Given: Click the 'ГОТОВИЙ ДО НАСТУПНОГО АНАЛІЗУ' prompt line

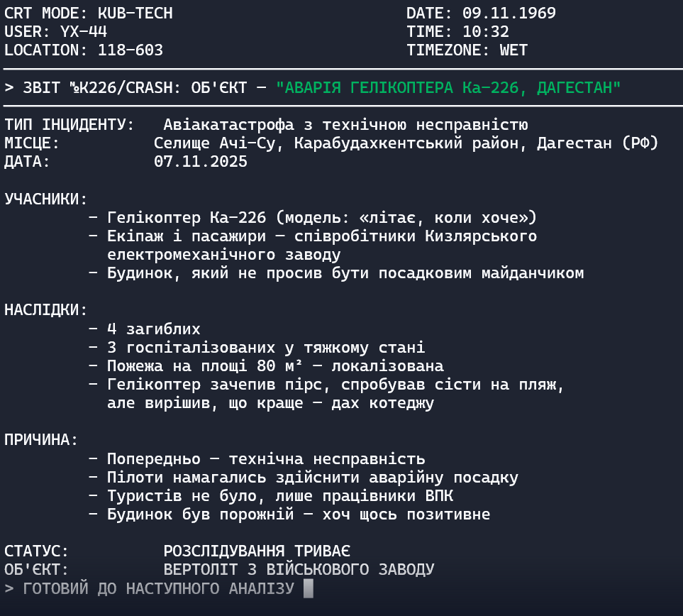Looking at the screenshot, I should tap(158, 588).
